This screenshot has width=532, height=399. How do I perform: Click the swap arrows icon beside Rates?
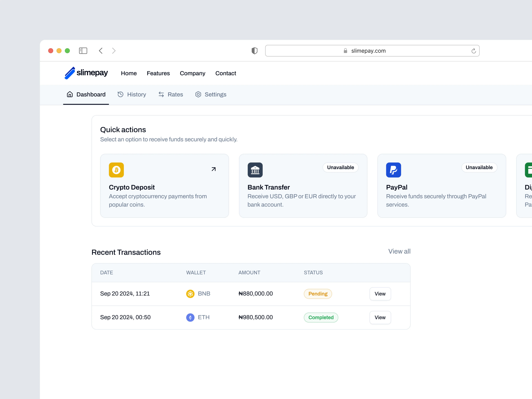161,94
